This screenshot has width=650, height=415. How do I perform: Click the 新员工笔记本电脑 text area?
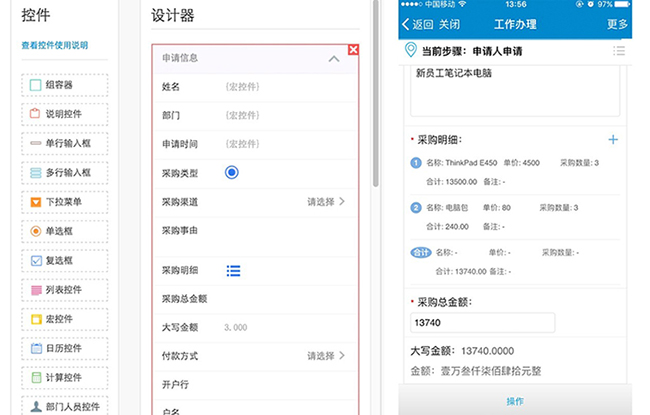tap(515, 91)
